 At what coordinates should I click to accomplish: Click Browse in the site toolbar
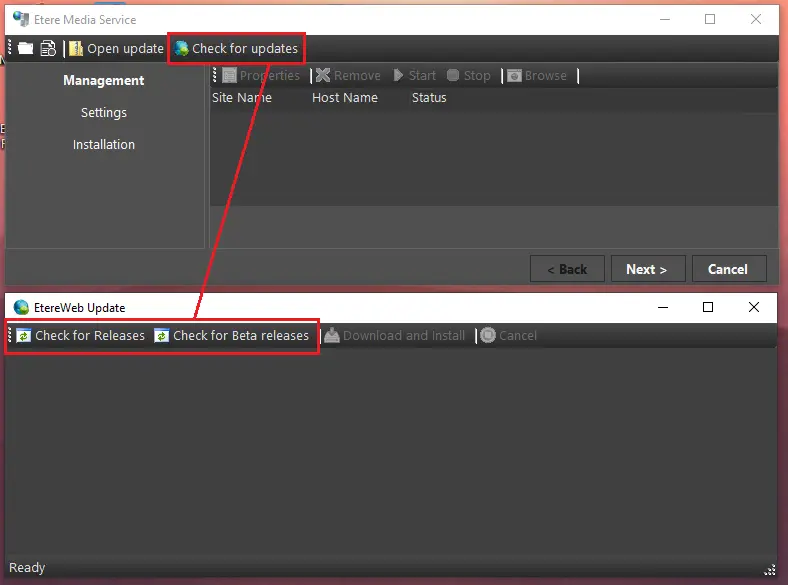(x=536, y=76)
